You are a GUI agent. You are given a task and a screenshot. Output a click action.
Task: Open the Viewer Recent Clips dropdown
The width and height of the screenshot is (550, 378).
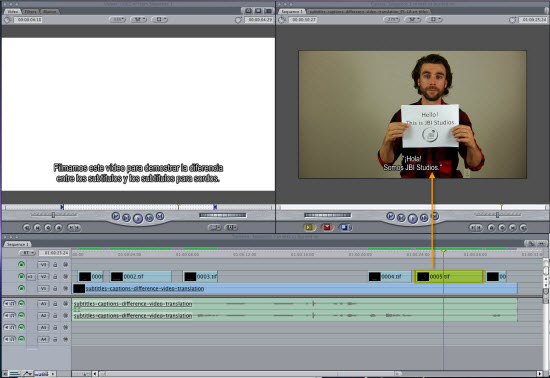[214, 228]
